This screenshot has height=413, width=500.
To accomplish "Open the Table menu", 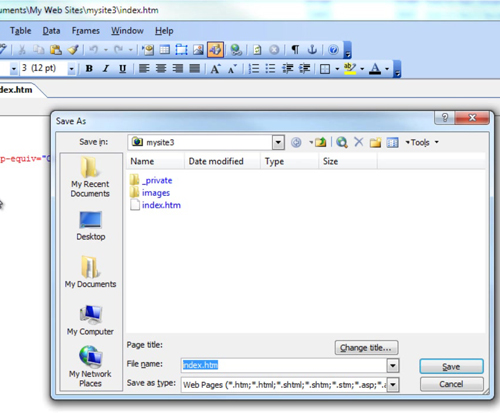I will (x=20, y=31).
